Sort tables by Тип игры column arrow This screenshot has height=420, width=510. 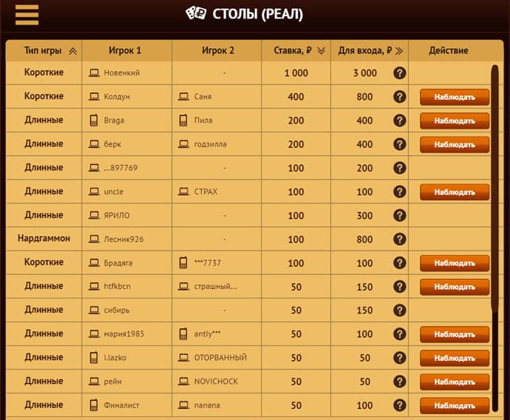72,51
